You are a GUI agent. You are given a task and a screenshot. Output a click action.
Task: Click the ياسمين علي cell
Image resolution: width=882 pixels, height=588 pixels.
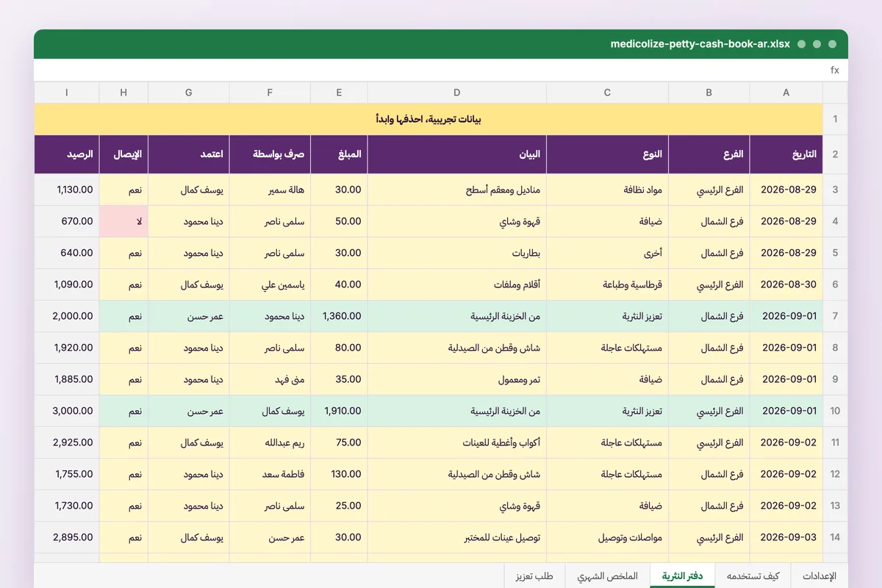click(270, 284)
